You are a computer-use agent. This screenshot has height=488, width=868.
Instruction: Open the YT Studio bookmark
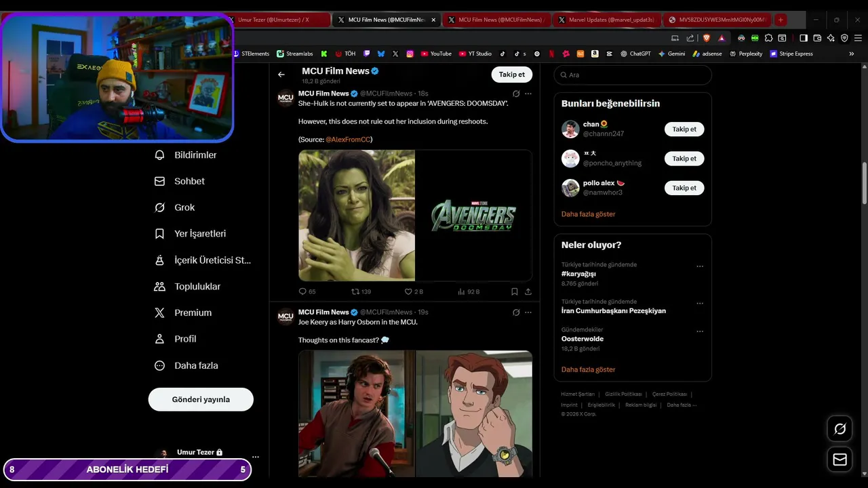475,54
